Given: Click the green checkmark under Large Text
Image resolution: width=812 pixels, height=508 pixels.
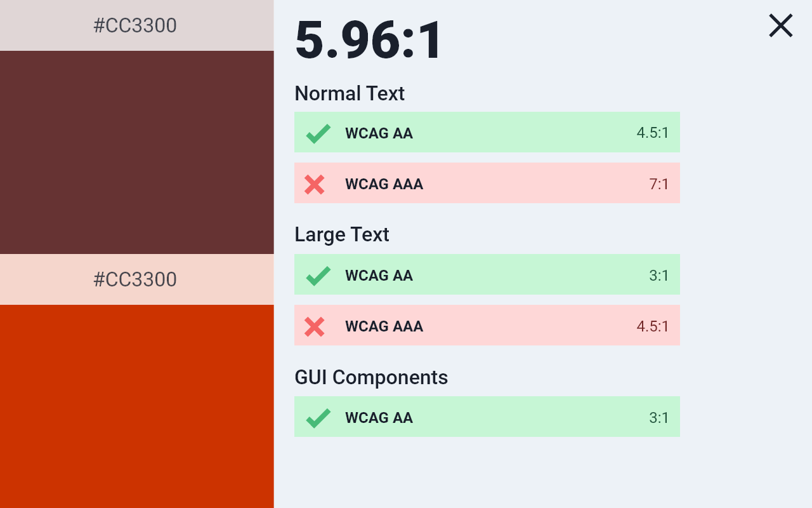Looking at the screenshot, I should coord(318,276).
